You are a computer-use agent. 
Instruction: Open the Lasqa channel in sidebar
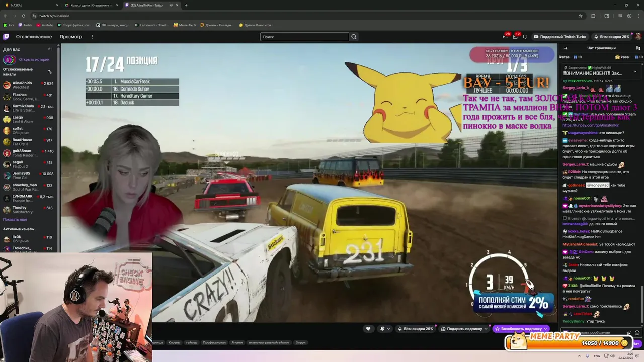(x=29, y=119)
